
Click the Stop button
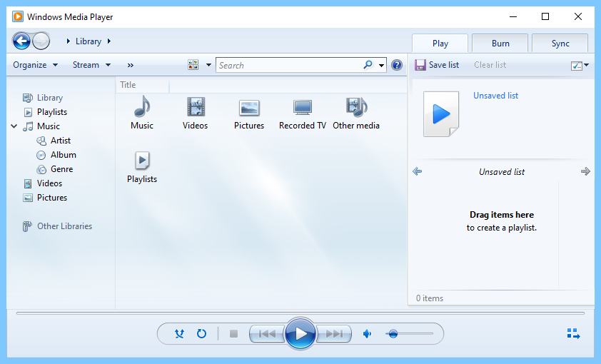(x=233, y=334)
